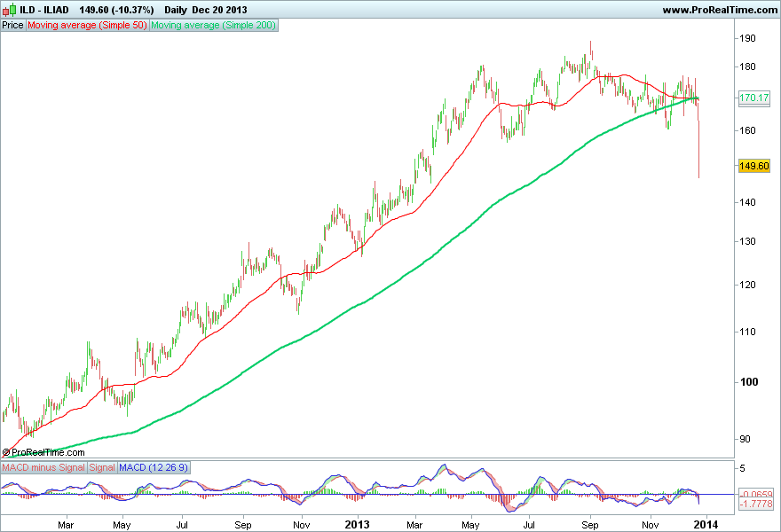
Task: Click the 140 price axis label
Action: coord(747,202)
